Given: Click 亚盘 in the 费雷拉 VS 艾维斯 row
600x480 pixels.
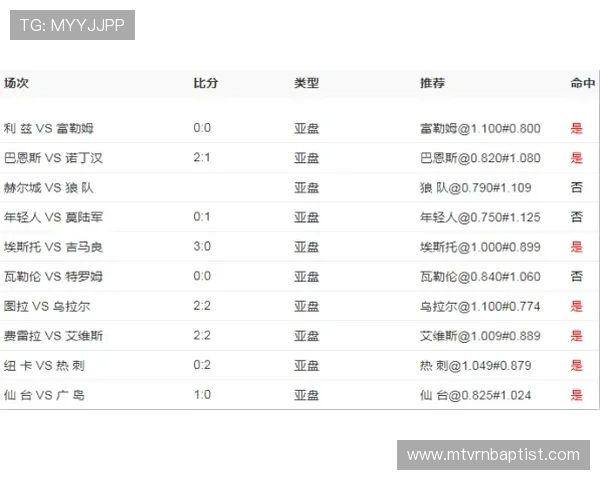Looking at the screenshot, I should 306,336.
